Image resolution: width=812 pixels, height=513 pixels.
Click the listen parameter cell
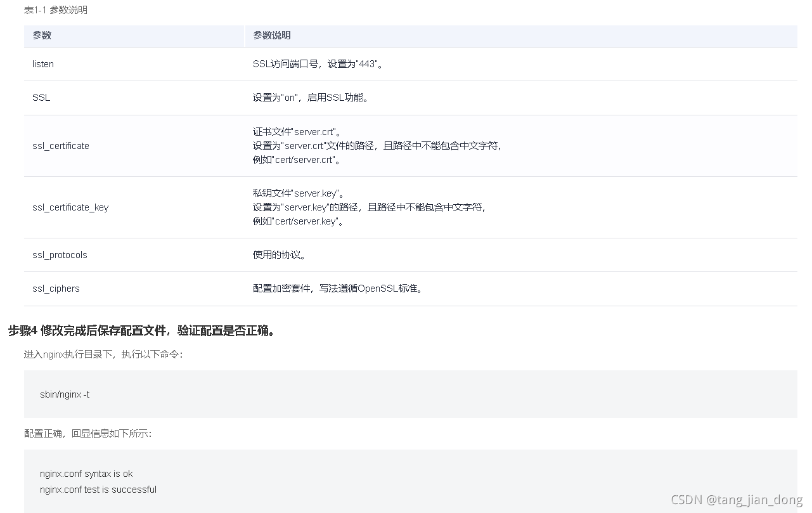pyautogui.click(x=43, y=64)
